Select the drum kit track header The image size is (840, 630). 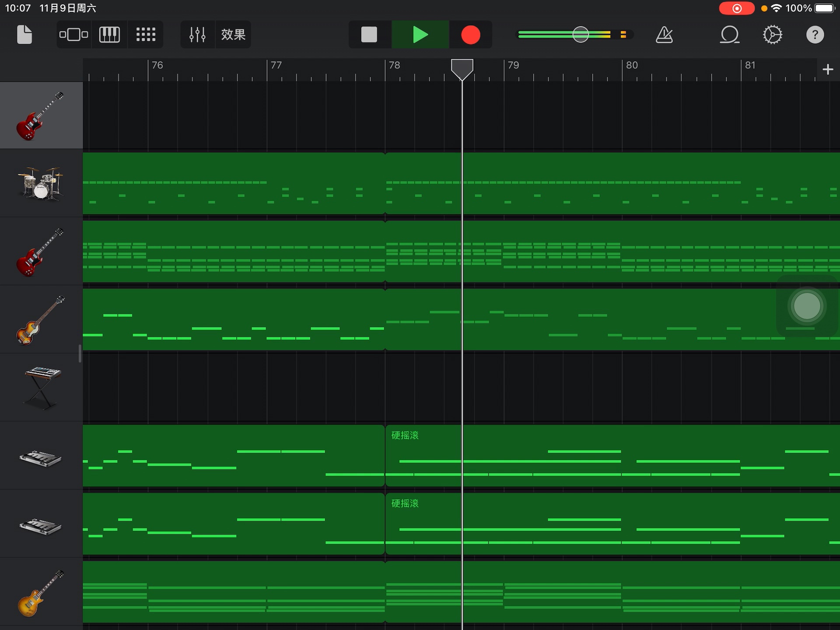click(42, 183)
